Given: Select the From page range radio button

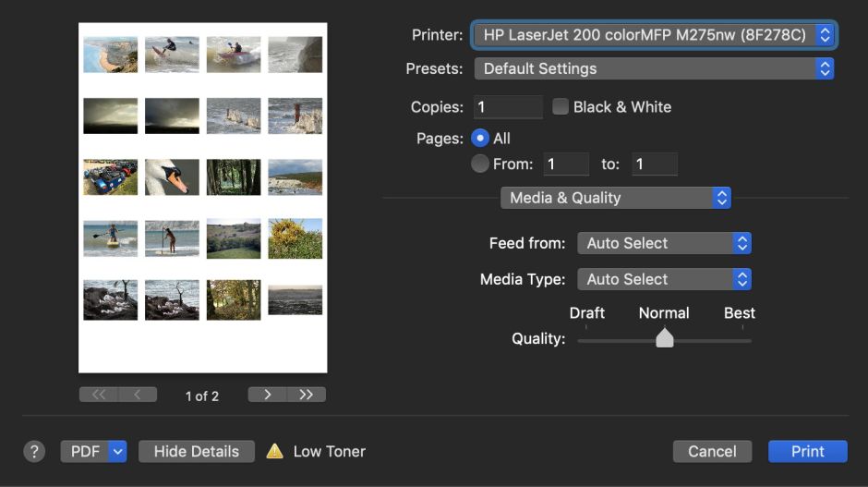Looking at the screenshot, I should (x=480, y=164).
